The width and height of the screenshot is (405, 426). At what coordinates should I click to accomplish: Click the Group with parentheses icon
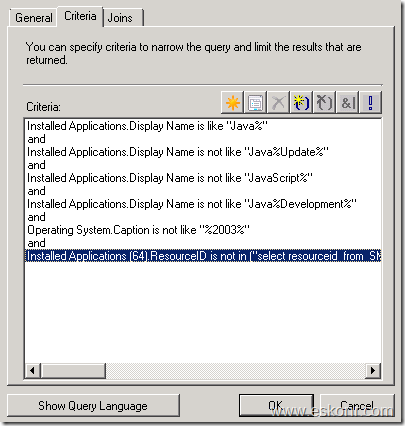coord(301,102)
